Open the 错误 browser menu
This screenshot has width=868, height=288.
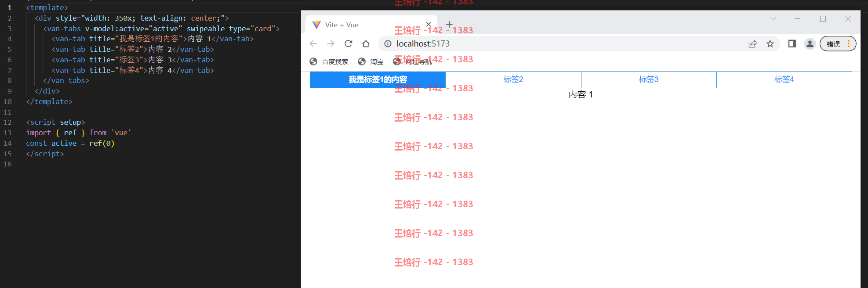point(838,43)
